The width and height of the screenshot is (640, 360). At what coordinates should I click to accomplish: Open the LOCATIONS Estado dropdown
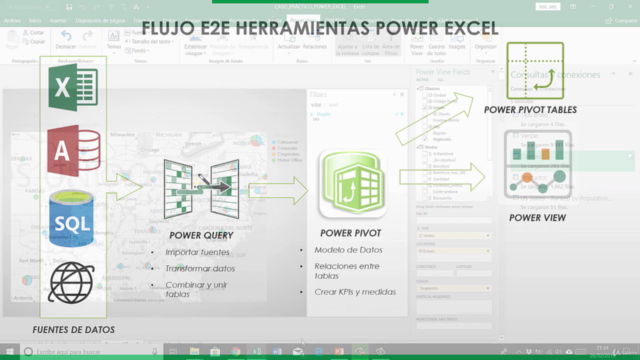click(x=488, y=251)
